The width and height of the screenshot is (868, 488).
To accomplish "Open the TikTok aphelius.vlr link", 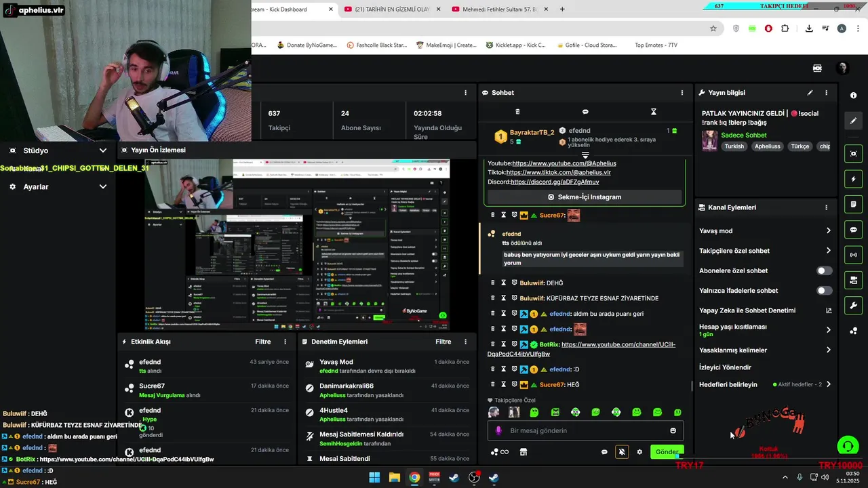I will point(558,172).
